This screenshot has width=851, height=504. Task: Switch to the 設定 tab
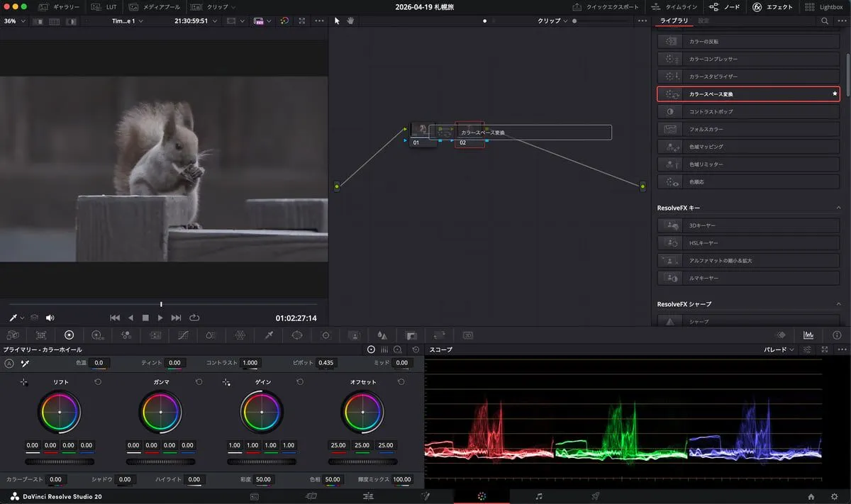[x=703, y=21]
